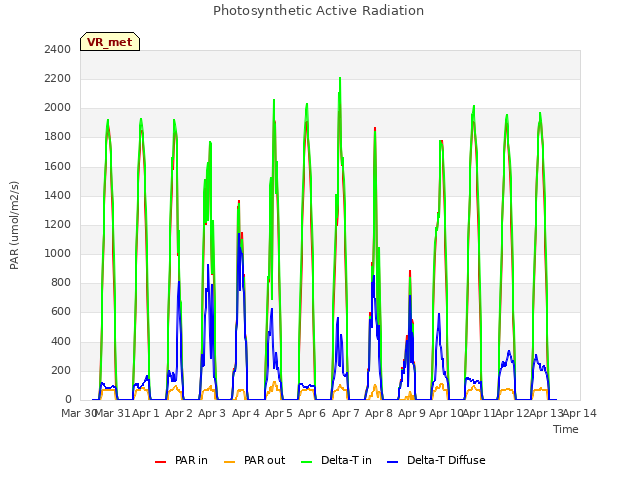This screenshot has height=480, width=640.
Task: Click the chart title Photosynthetic Active Radiation
Action: [318, 11]
